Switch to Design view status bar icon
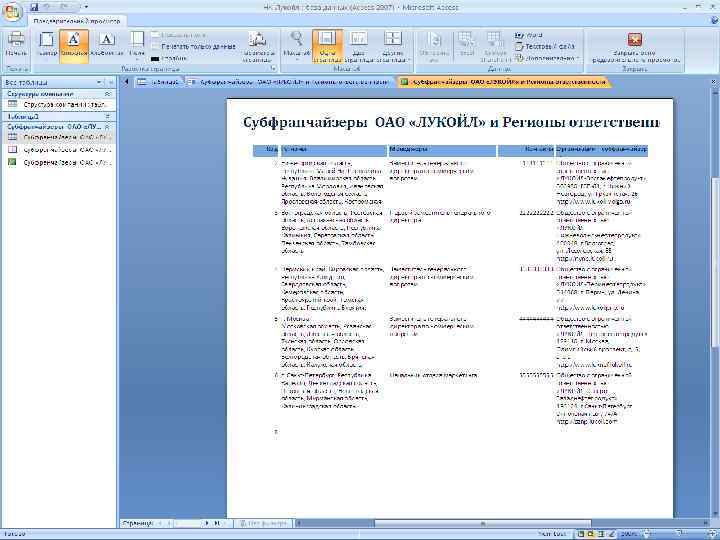The height and width of the screenshot is (540, 720). (x=611, y=534)
